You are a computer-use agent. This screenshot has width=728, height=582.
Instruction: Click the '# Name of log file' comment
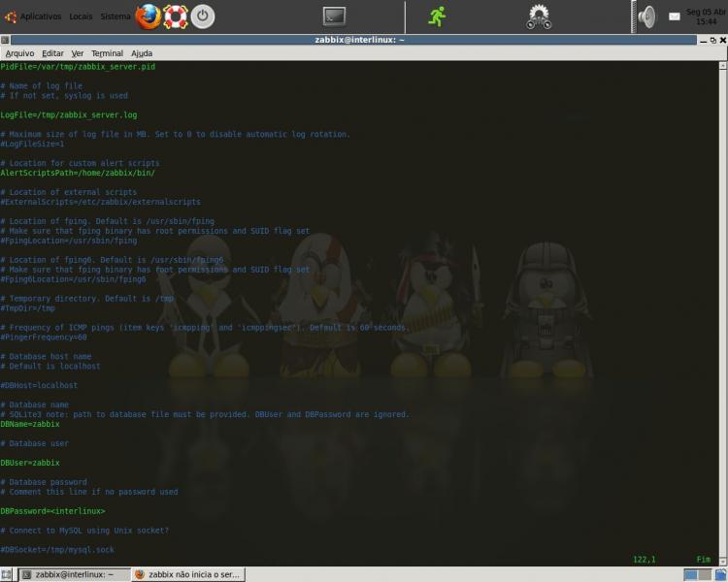tap(42, 86)
